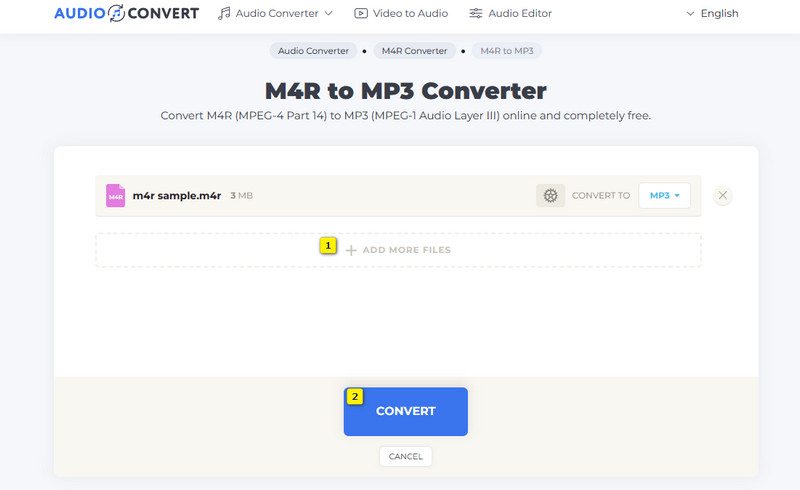
Task: Open conversion settings gear icon
Action: (x=551, y=195)
